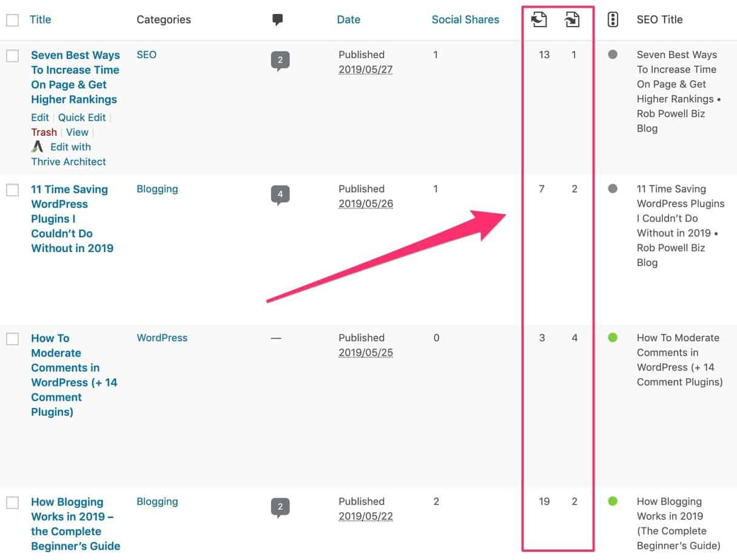The image size is (737, 560).
Task: Open the comment count bubble showing 2
Action: (280, 60)
